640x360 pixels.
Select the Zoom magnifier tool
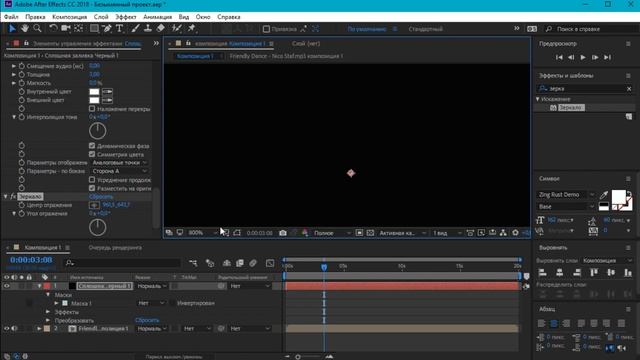pyautogui.click(x=38, y=28)
